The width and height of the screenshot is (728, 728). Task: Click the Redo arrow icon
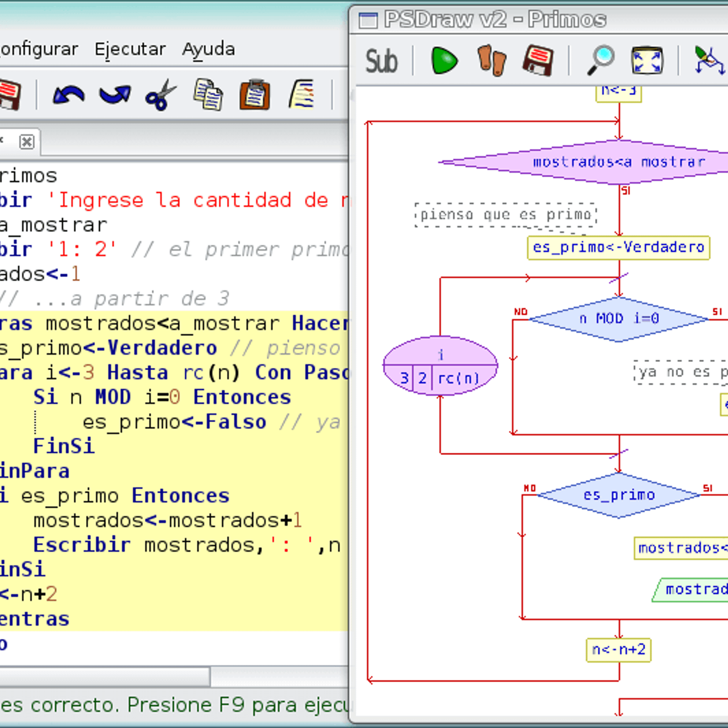115,96
